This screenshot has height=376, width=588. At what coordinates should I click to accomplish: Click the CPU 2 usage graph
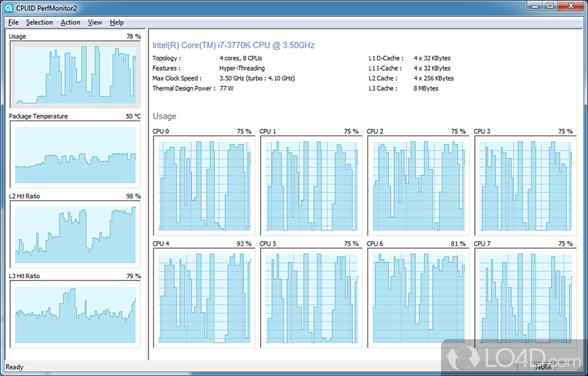click(418, 185)
